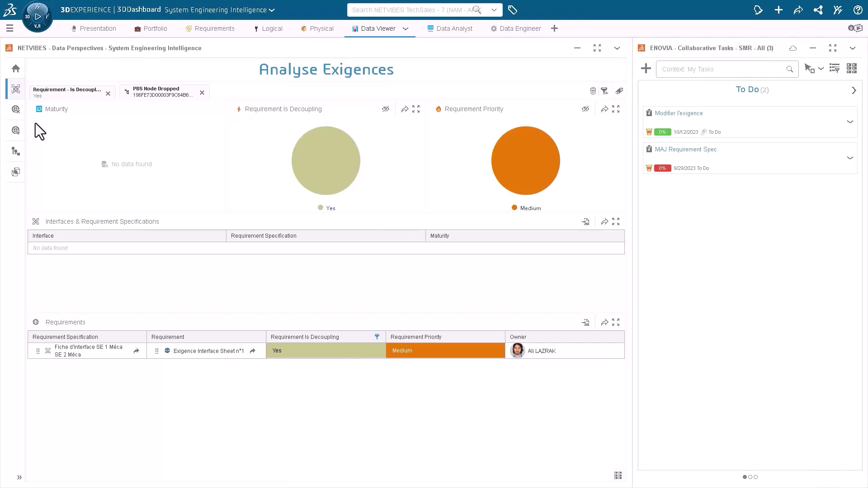Click the trash icon to clear filters
Viewport: 868px width, 488px height.
click(593, 91)
